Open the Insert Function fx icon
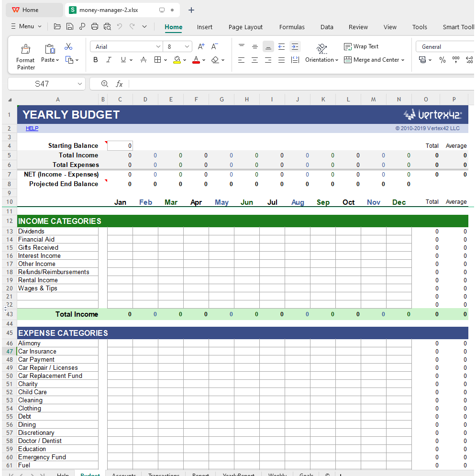476x476 pixels. [x=119, y=84]
